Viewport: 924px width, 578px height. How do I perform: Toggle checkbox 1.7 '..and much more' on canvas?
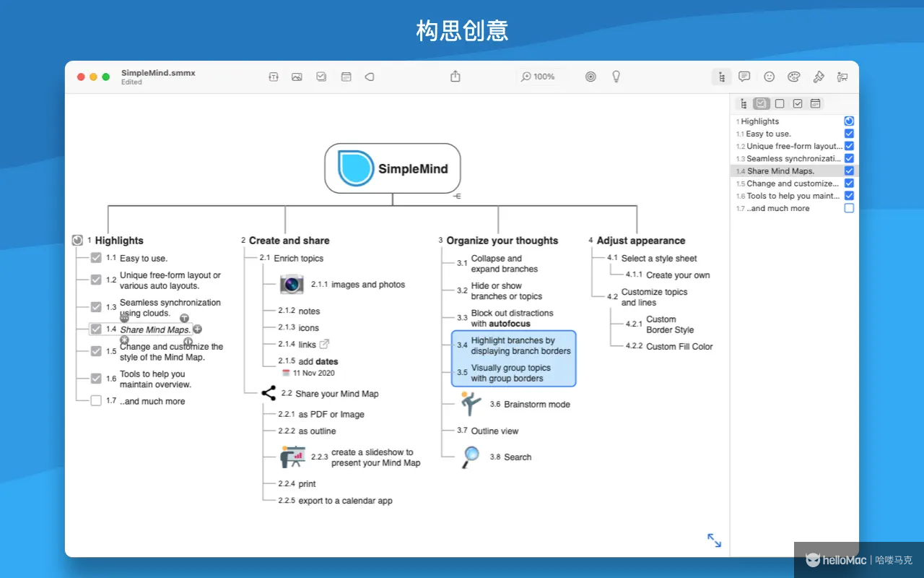click(96, 401)
